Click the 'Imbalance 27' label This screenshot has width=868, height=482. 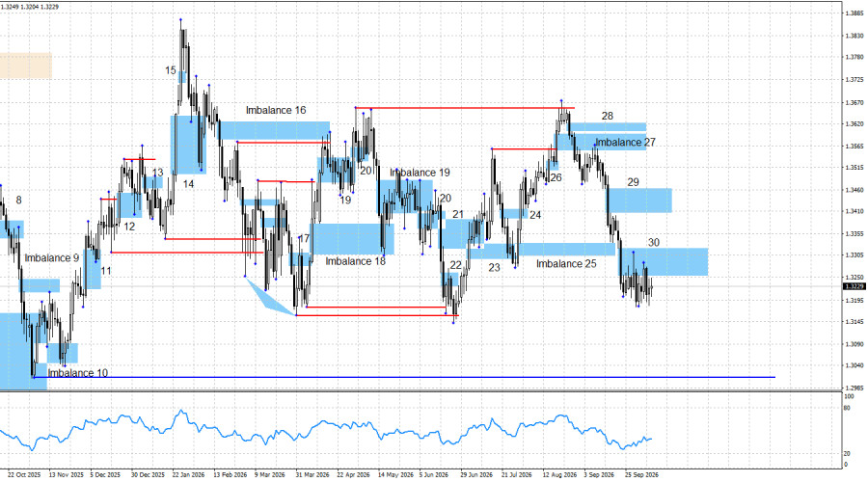[626, 143]
